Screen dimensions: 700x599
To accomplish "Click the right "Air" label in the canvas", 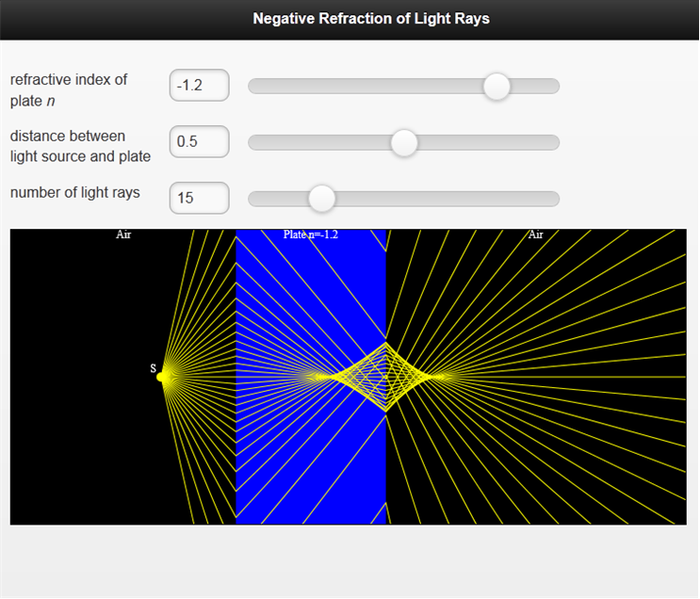I will click(536, 235).
